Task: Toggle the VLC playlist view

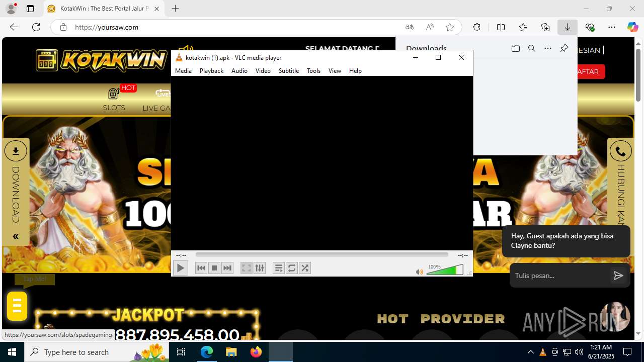Action: click(x=278, y=268)
